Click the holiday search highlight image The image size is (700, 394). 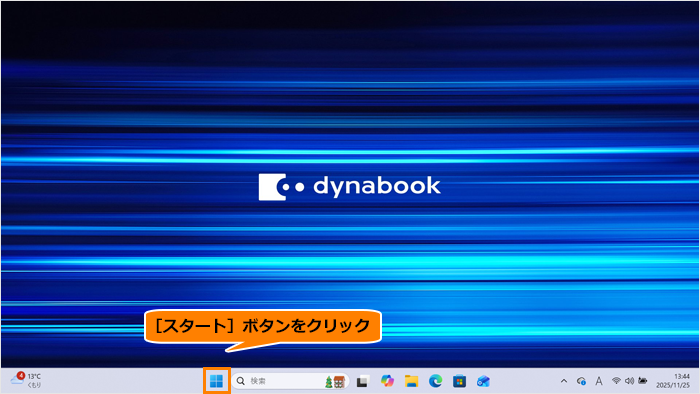click(x=335, y=382)
